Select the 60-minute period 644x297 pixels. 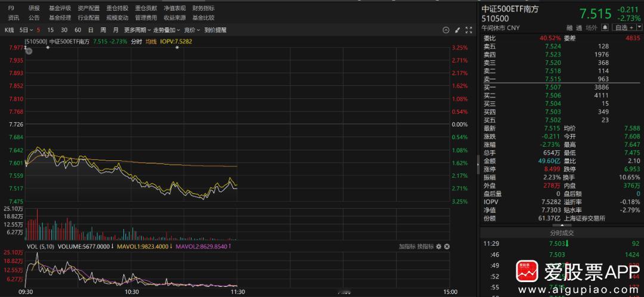click(x=78, y=30)
